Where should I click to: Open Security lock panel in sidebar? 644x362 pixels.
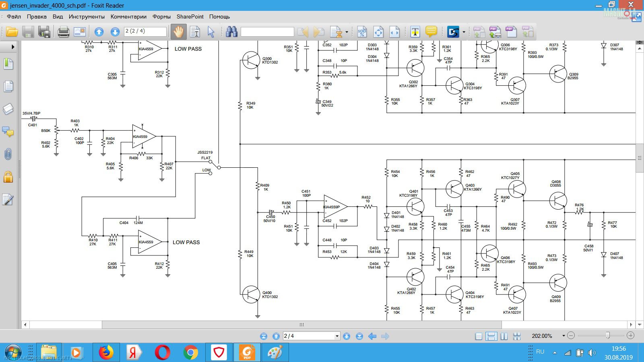tap(8, 177)
